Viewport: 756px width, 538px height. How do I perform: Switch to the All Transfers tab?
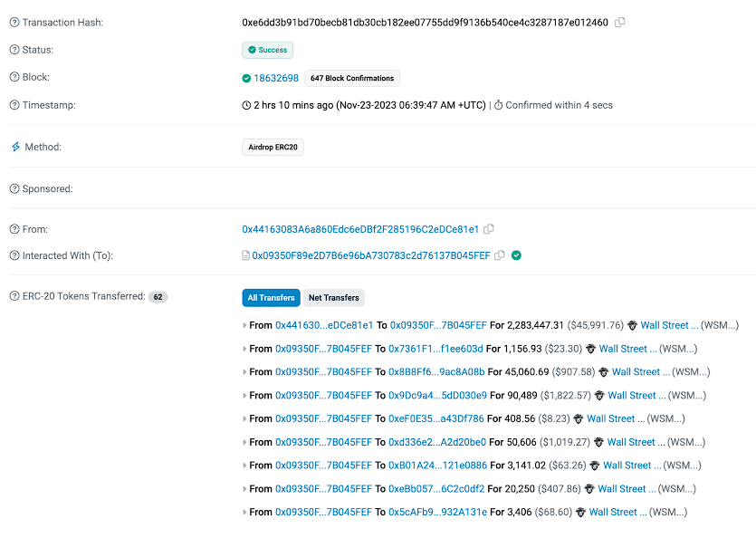271,297
